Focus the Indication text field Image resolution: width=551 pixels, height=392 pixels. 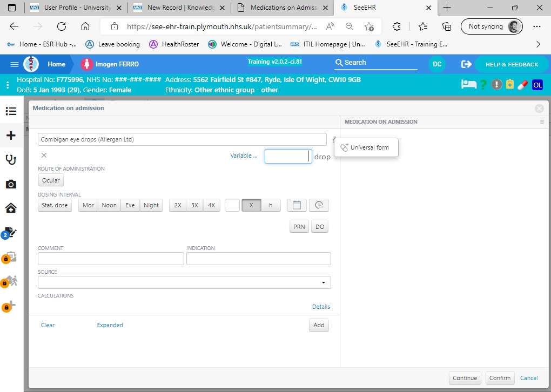[x=259, y=259]
